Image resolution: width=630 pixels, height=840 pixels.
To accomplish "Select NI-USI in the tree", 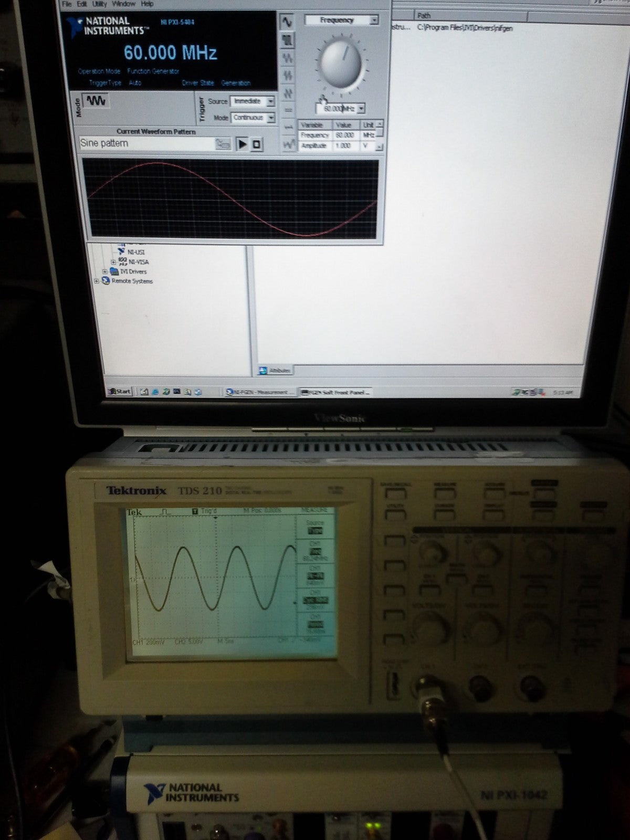I will tap(136, 252).
